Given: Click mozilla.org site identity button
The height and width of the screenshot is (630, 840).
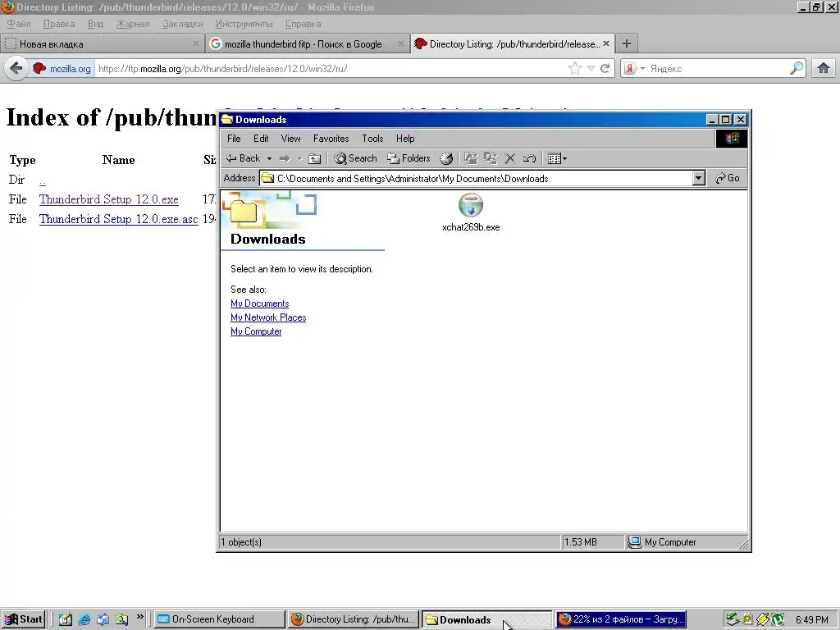Looking at the screenshot, I should 62,69.
